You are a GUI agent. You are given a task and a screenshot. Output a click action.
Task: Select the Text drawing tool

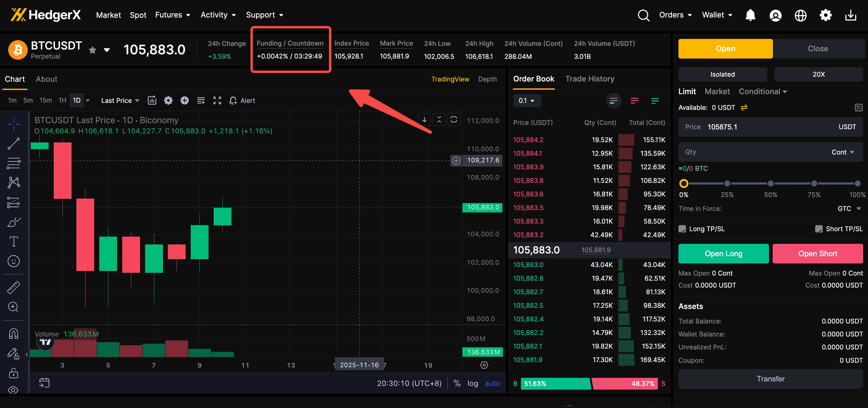coord(14,241)
